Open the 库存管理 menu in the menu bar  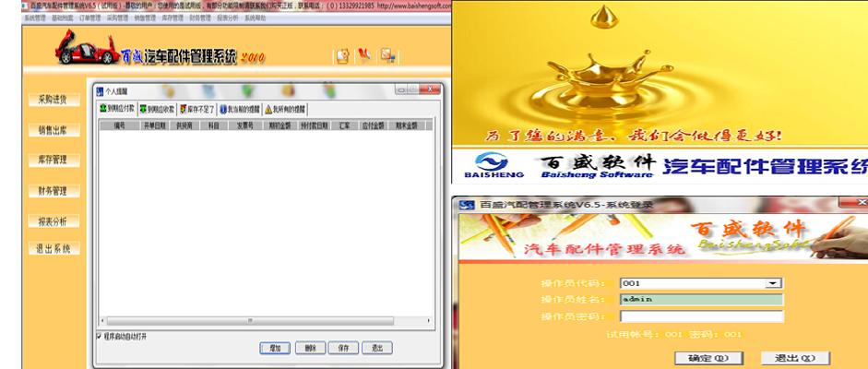coord(172,18)
